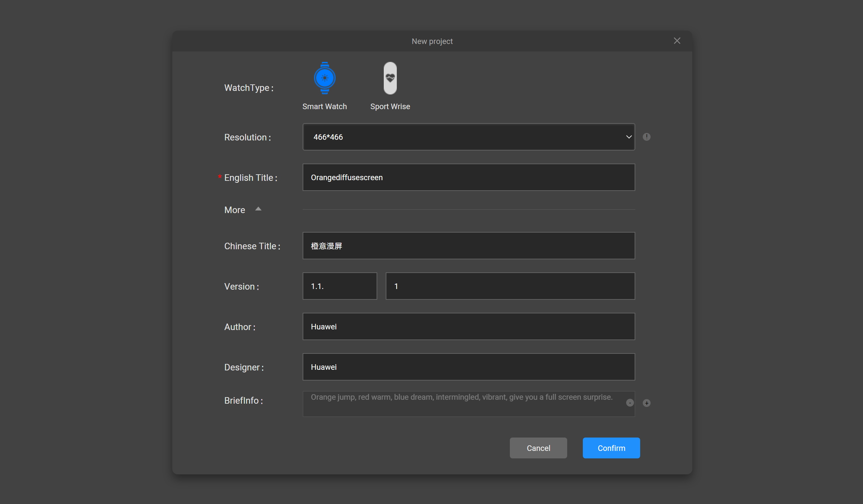Click into the English Title field
The height and width of the screenshot is (504, 863).
468,177
